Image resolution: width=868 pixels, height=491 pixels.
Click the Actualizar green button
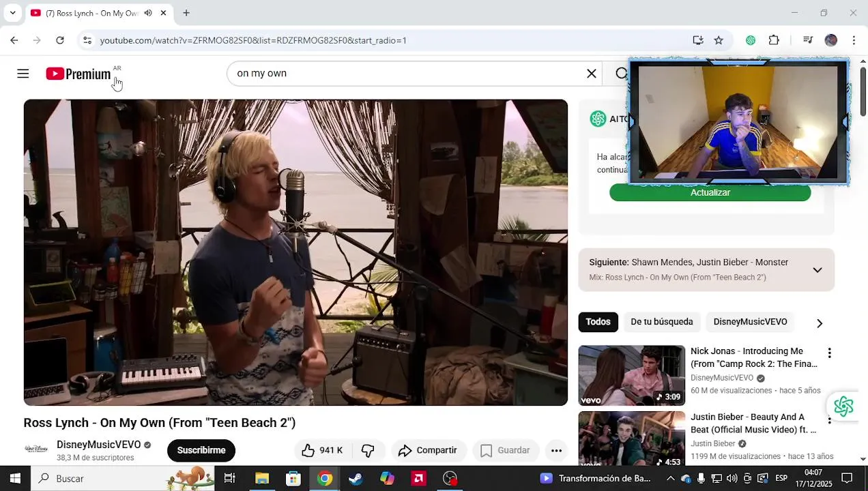point(710,192)
